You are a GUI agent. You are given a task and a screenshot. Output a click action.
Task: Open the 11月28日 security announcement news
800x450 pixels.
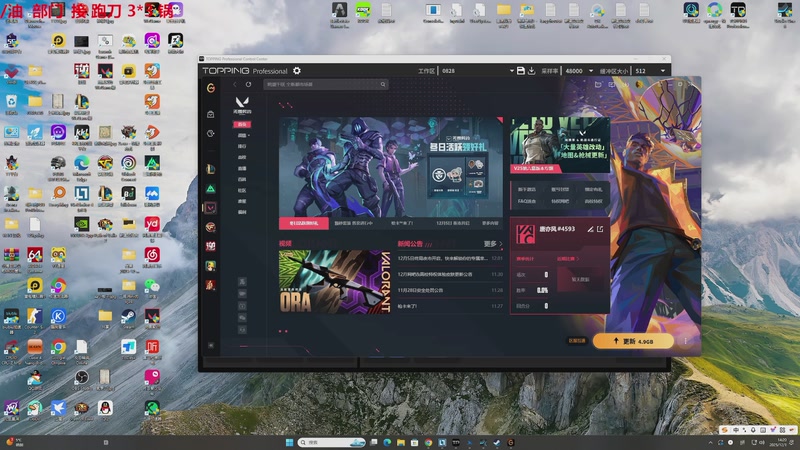(450, 290)
